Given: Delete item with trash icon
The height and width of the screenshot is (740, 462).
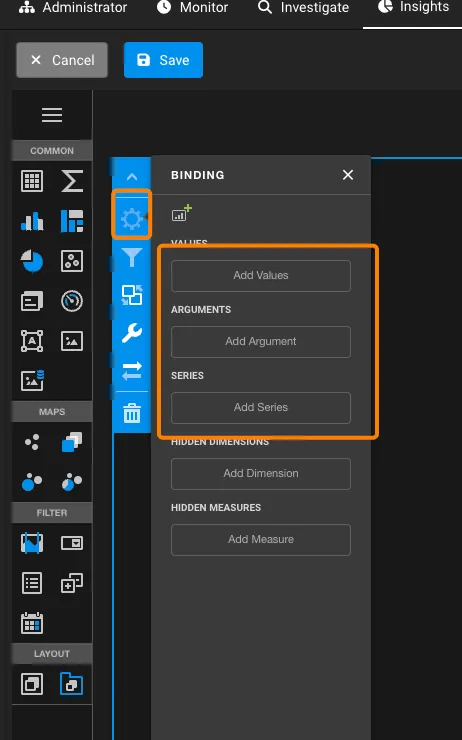Looking at the screenshot, I should [x=132, y=413].
